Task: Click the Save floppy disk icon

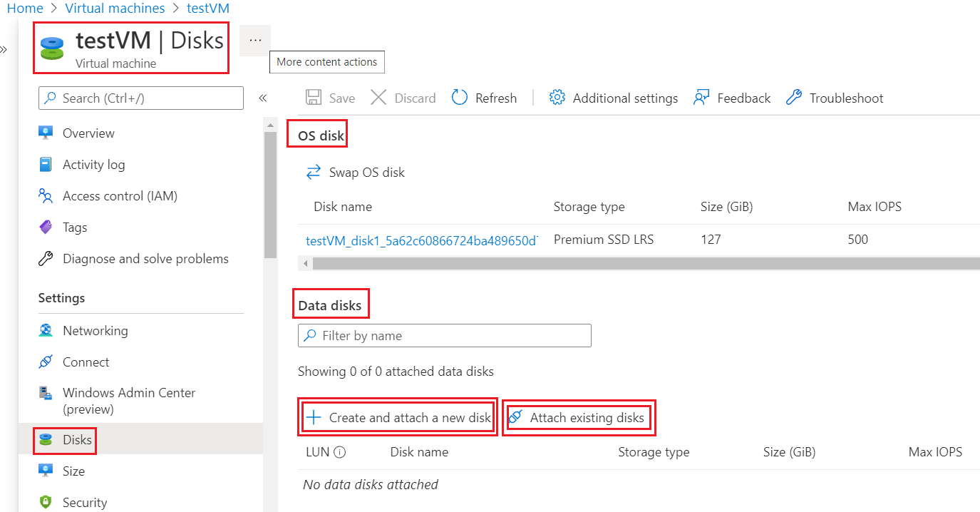Action: (x=313, y=98)
